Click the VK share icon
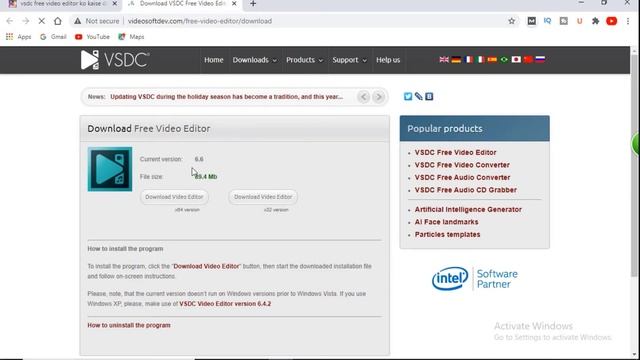This screenshot has height=360, width=640. pyautogui.click(x=429, y=96)
